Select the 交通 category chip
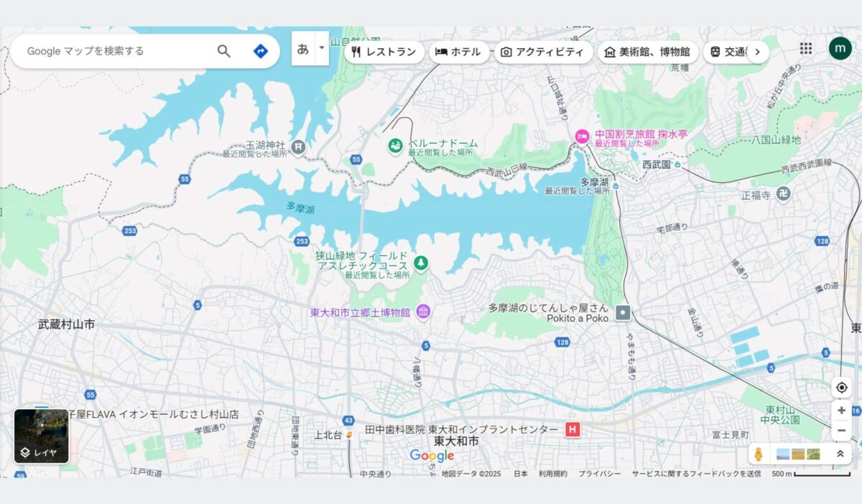 (727, 52)
